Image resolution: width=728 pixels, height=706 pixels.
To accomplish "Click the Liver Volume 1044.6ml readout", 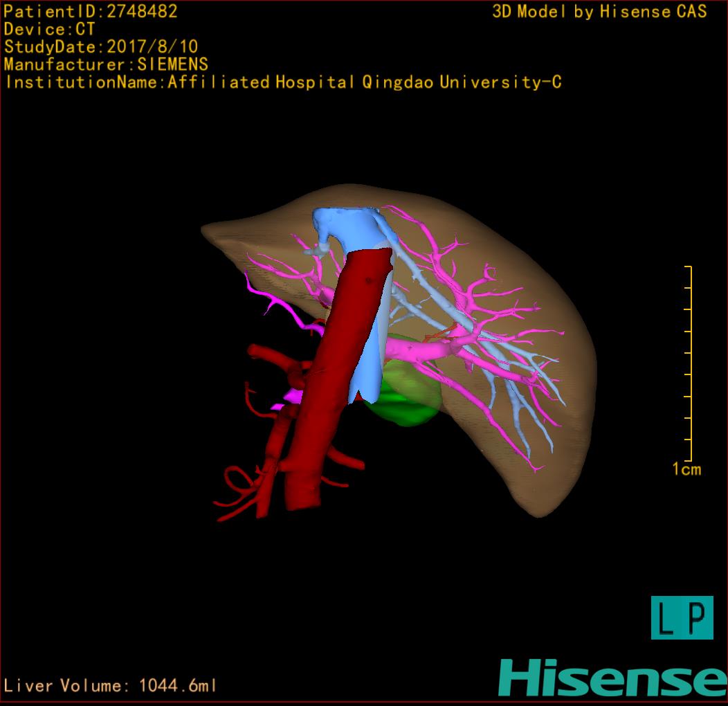I will tap(111, 686).
